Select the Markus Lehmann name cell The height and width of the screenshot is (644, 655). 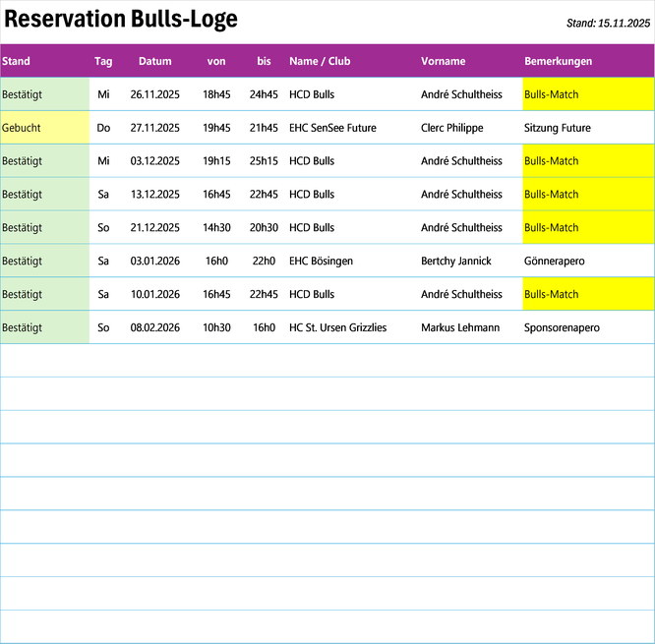[460, 327]
